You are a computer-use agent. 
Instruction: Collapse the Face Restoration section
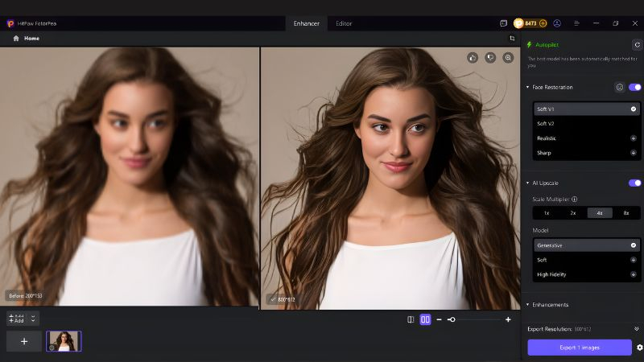(528, 87)
